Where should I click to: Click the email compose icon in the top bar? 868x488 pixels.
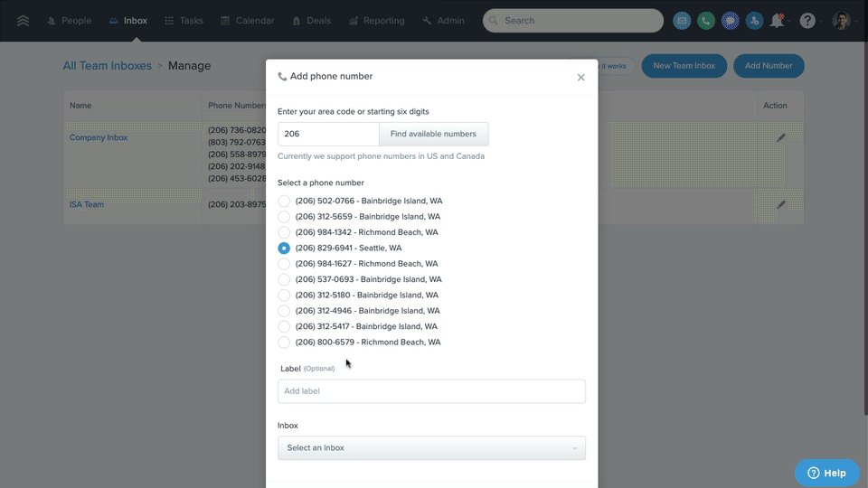point(682,21)
